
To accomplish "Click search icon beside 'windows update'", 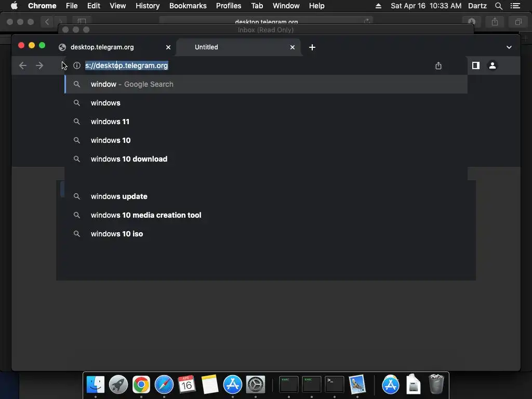I will 77,196.
